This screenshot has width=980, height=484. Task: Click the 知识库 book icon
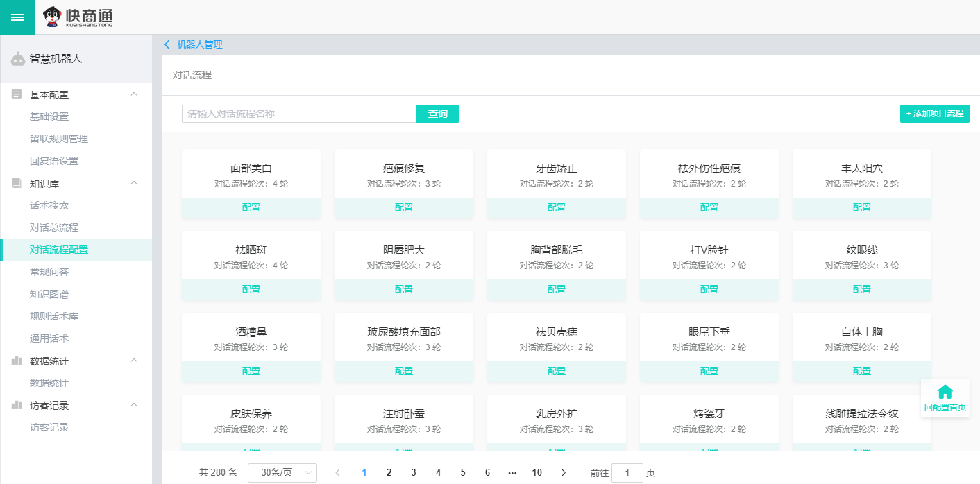pos(17,183)
